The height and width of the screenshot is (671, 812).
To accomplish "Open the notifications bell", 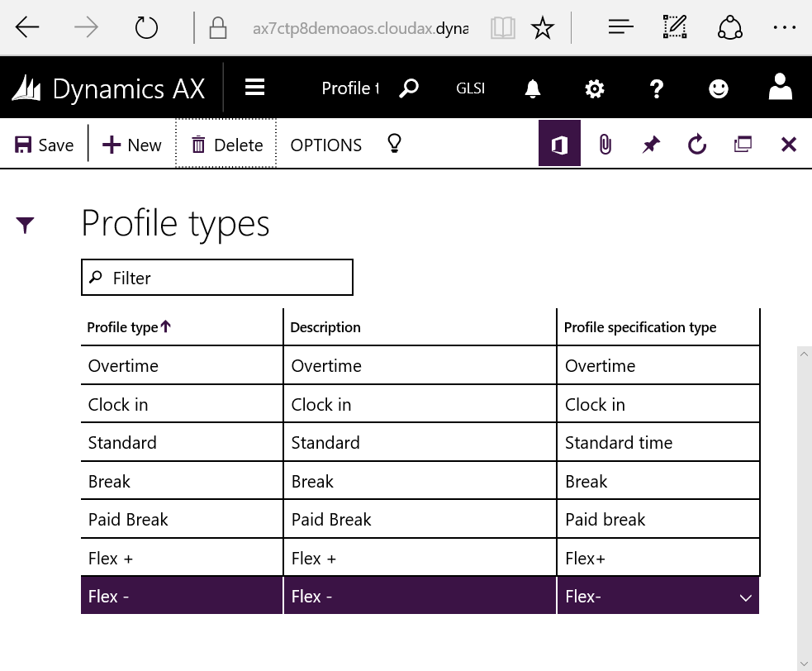I will [533, 88].
